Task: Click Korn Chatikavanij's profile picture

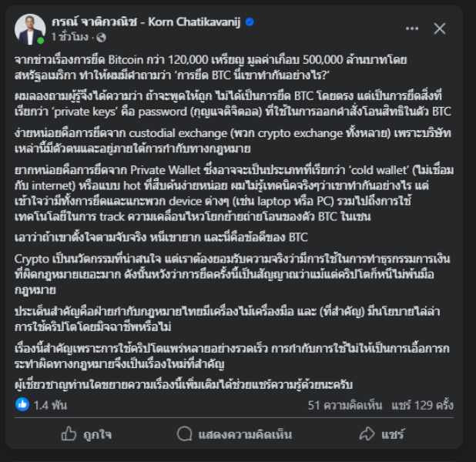Action: click(x=30, y=28)
